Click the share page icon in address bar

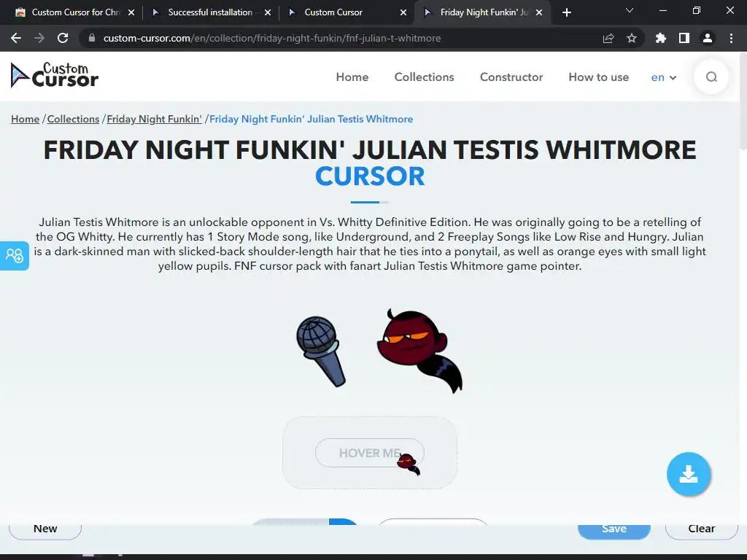point(608,38)
